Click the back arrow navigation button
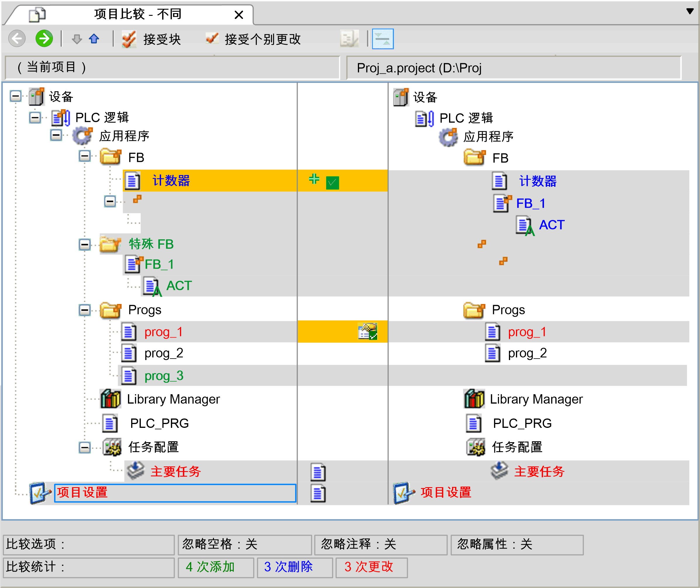Image resolution: width=700 pixels, height=588 pixels. [17, 39]
